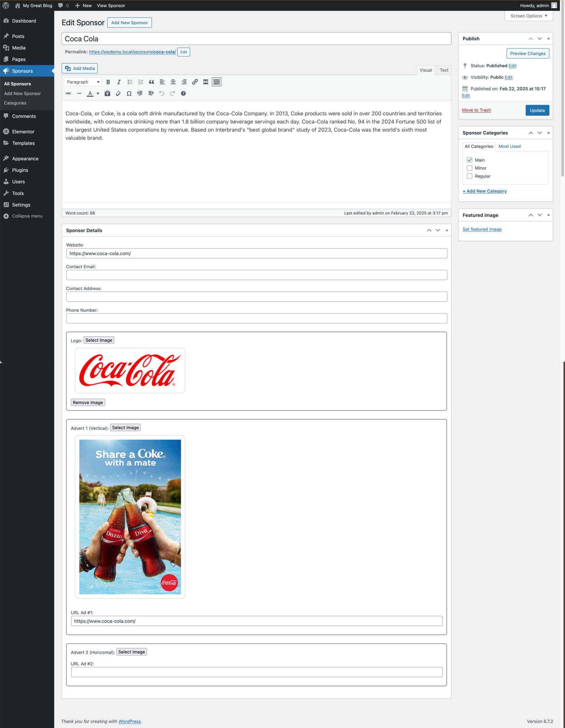This screenshot has width=565, height=728.
Task: Open the text color picker arrow
Action: click(x=98, y=93)
